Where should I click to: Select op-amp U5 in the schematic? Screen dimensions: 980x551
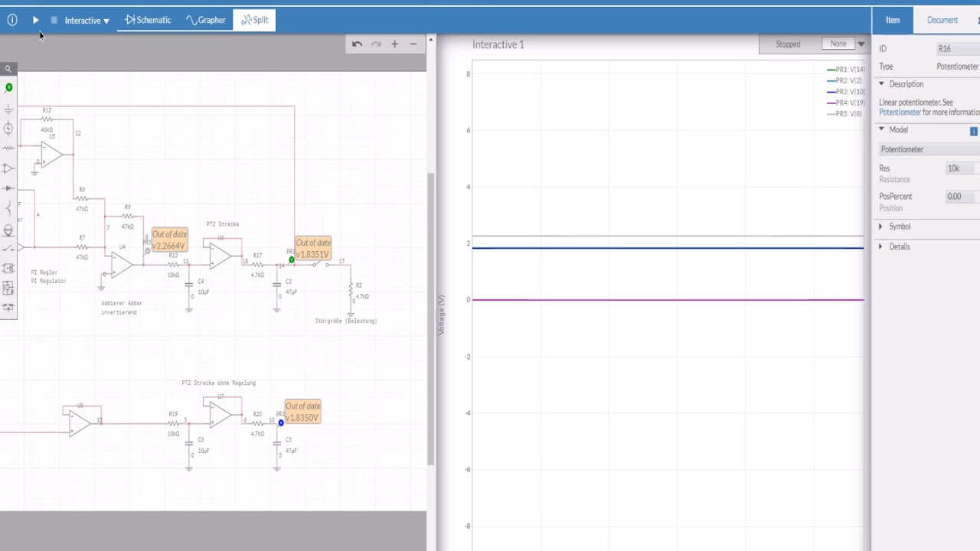pyautogui.click(x=51, y=155)
